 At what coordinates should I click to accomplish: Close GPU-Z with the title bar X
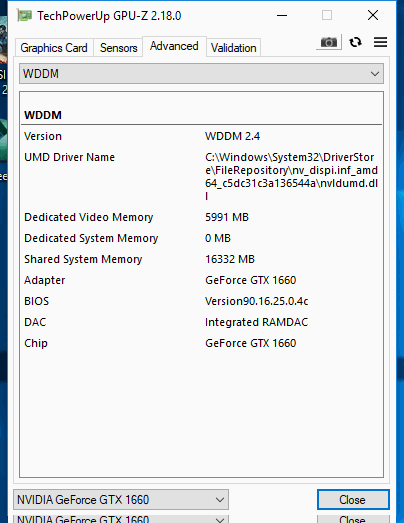pos(373,15)
